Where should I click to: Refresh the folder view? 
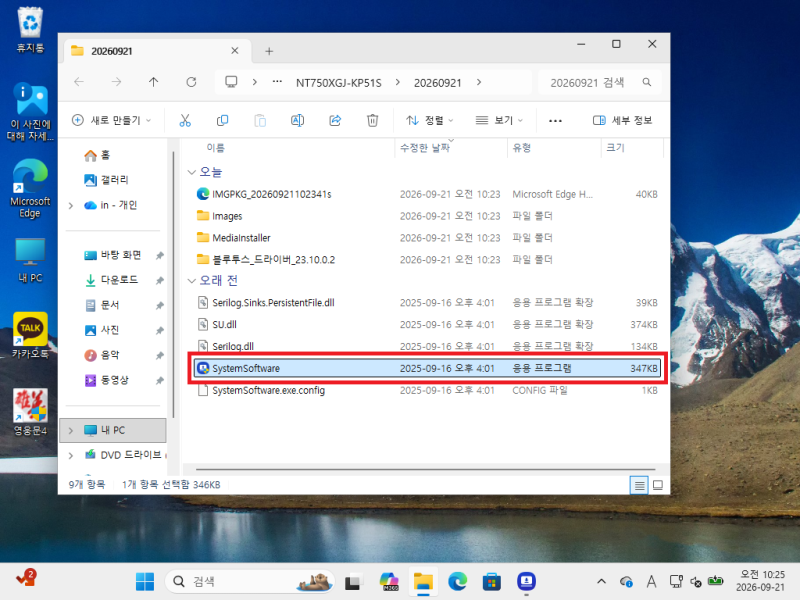click(191, 82)
